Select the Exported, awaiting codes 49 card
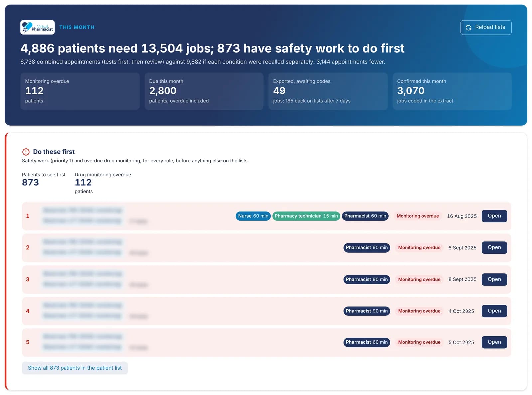Screen dimensions: 532x395 coord(328,91)
